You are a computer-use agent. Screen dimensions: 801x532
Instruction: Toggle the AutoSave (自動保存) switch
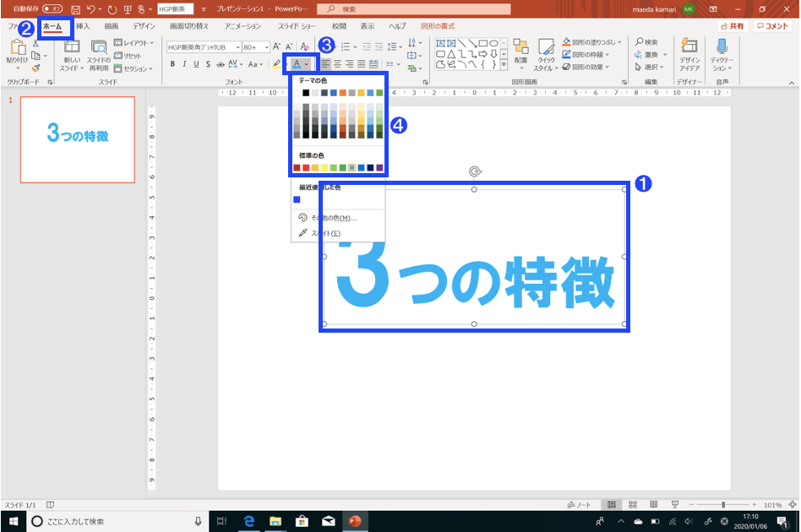coord(52,8)
